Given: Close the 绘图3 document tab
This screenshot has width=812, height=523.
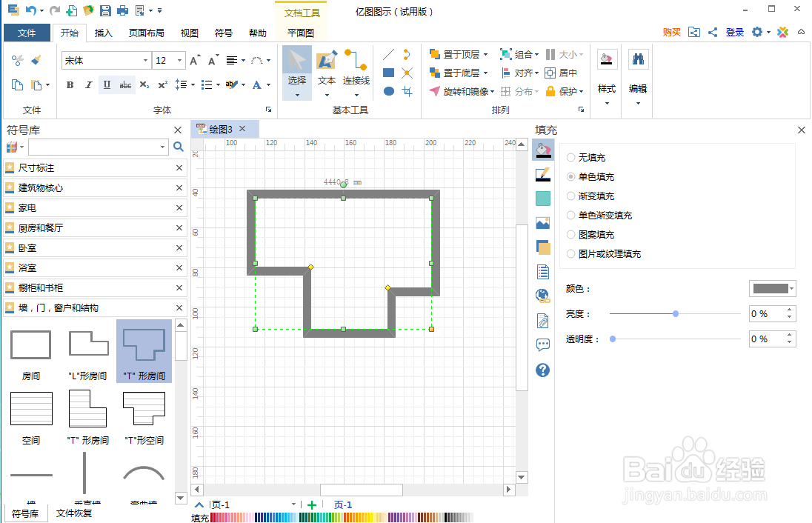Looking at the screenshot, I should (x=242, y=128).
